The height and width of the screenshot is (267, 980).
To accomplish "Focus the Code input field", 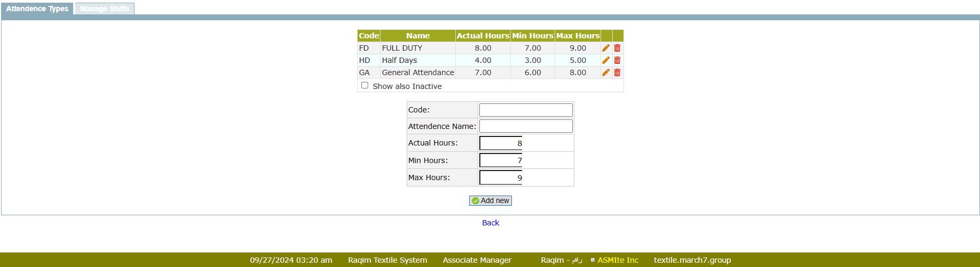I will click(525, 110).
